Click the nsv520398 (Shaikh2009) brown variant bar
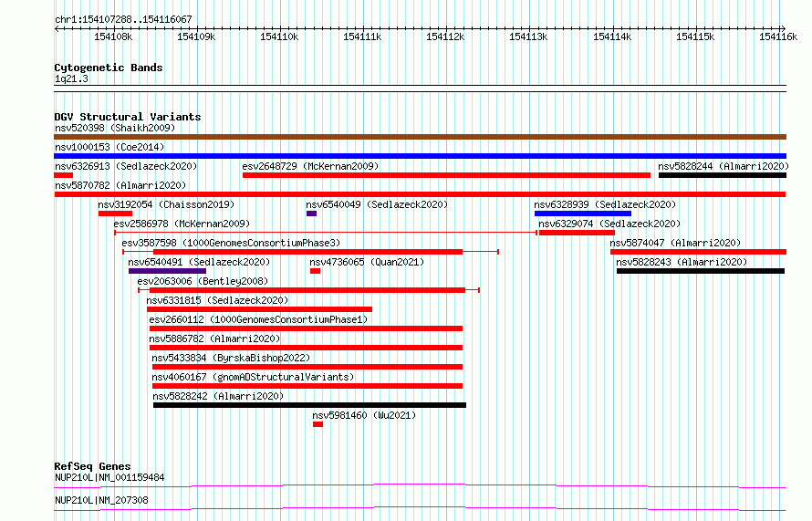This screenshot has height=521, width=812. [420, 137]
